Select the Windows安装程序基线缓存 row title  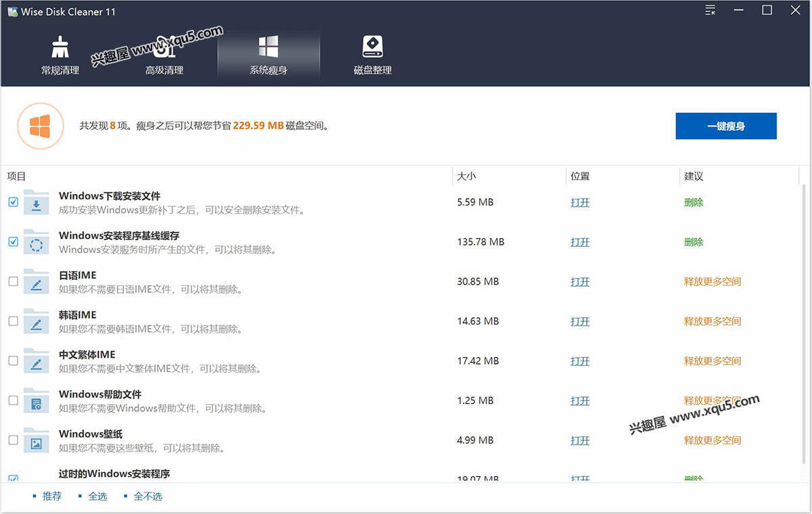[x=119, y=235]
